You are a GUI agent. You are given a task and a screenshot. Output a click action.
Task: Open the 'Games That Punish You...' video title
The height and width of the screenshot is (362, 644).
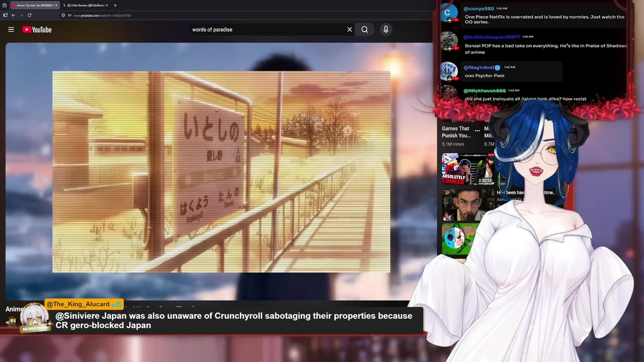coord(456,132)
